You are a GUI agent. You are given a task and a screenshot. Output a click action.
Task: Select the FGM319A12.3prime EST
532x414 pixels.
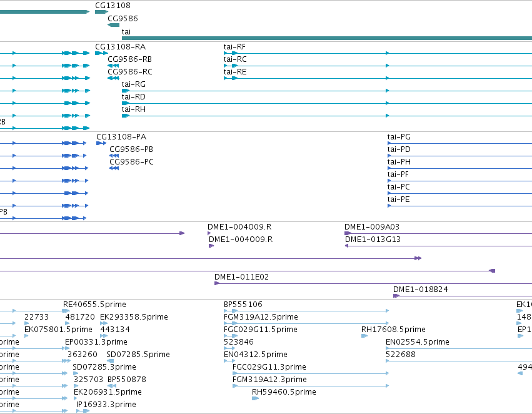pyautogui.click(x=269, y=380)
